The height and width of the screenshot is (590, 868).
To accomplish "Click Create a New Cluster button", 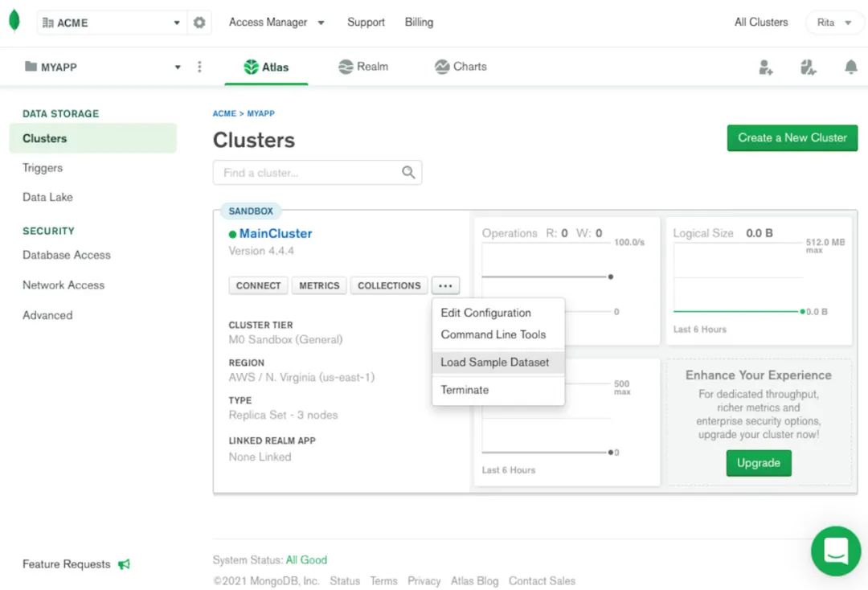I will (792, 137).
